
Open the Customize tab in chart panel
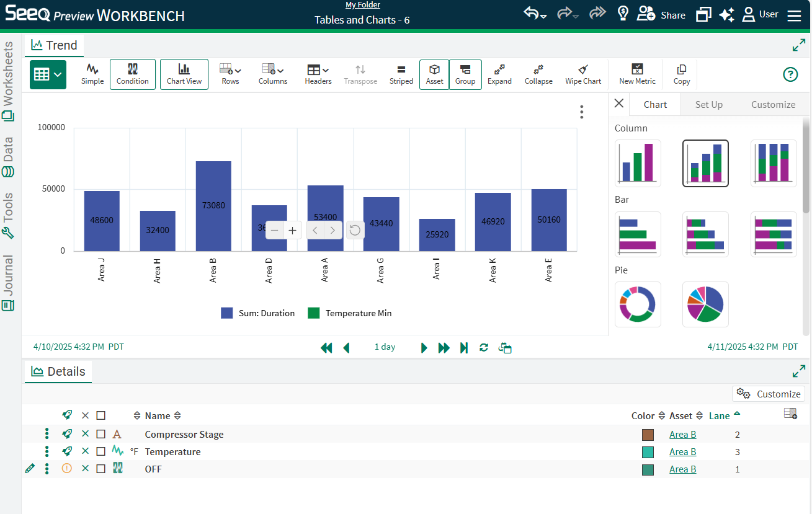[x=773, y=105]
